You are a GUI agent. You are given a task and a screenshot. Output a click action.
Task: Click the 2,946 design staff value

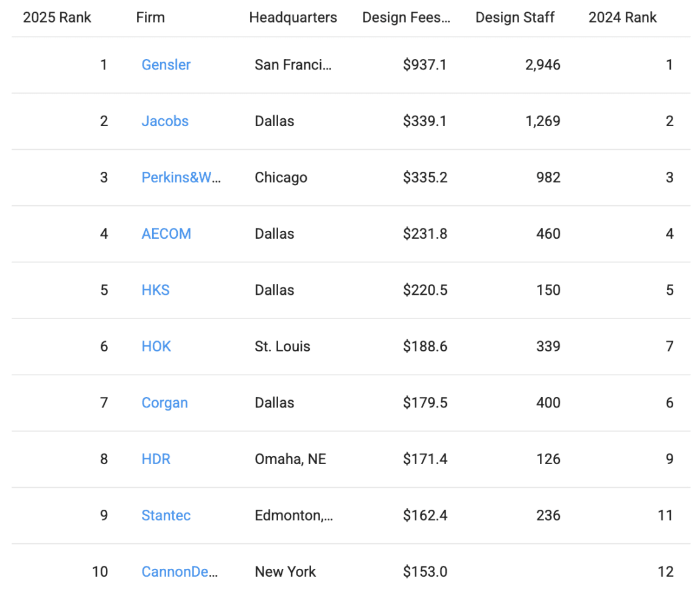click(542, 65)
